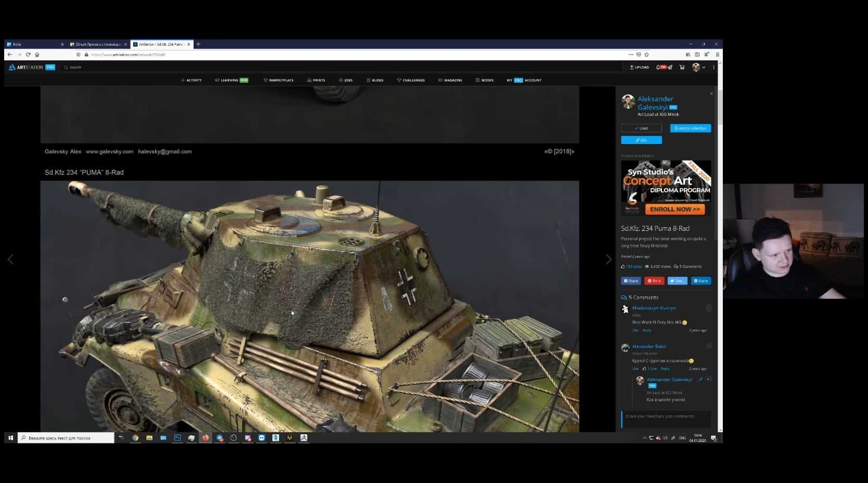Open Alexander Babii's profile link
The image size is (868, 483).
[649, 346]
